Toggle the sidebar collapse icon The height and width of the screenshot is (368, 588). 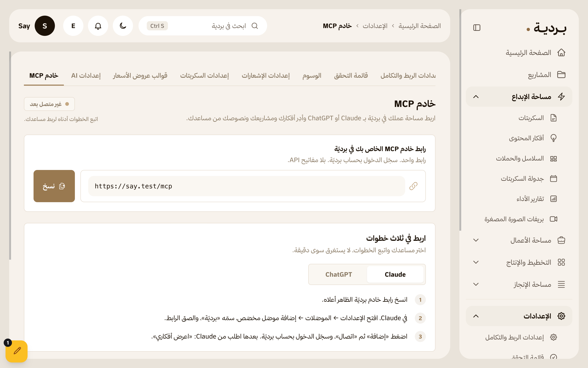[x=477, y=28]
